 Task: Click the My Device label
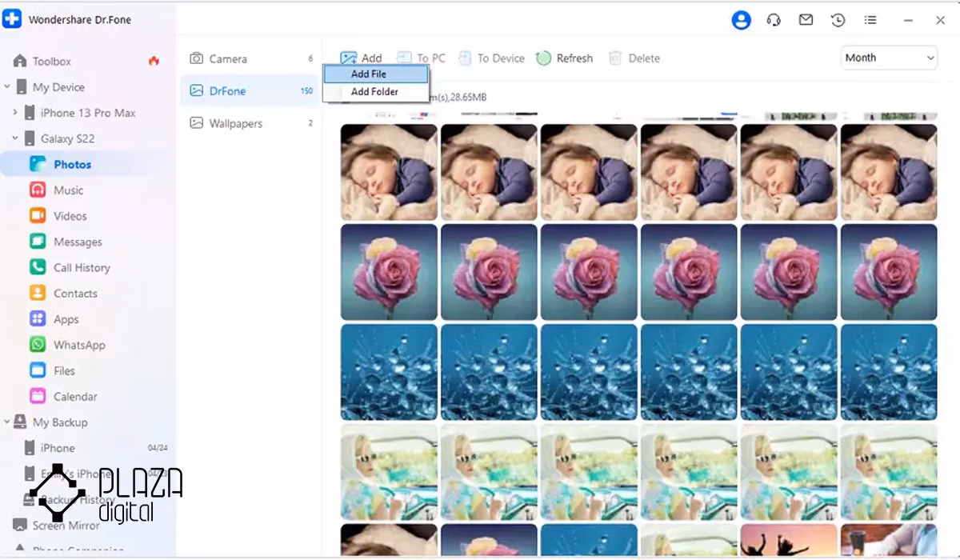pyautogui.click(x=58, y=87)
